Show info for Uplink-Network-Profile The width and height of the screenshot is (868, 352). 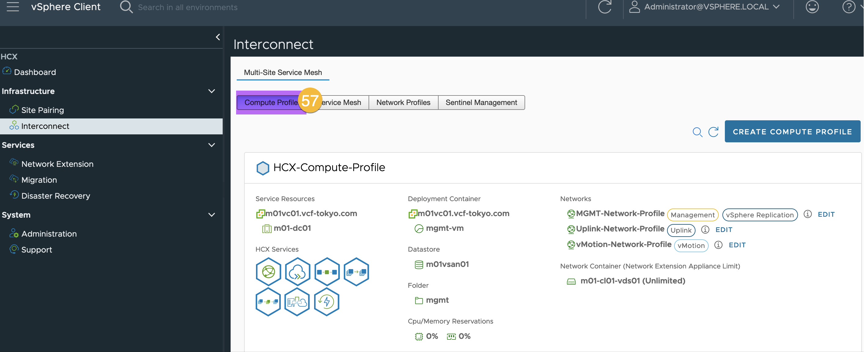[x=705, y=230]
